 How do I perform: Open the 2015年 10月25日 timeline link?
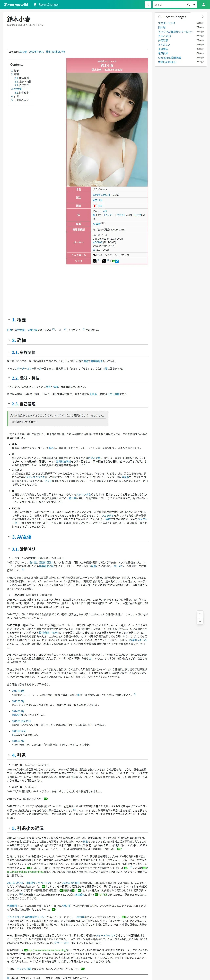[x=21, y=721]
